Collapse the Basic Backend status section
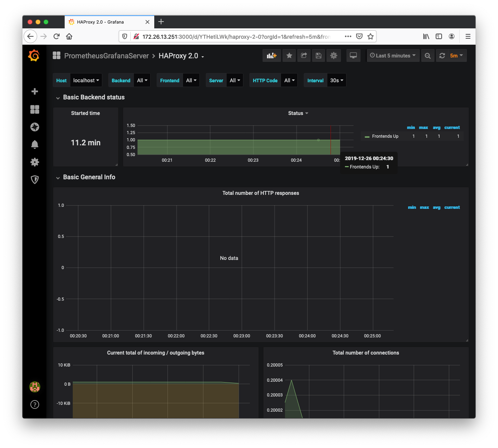The width and height of the screenshot is (498, 448). point(58,97)
